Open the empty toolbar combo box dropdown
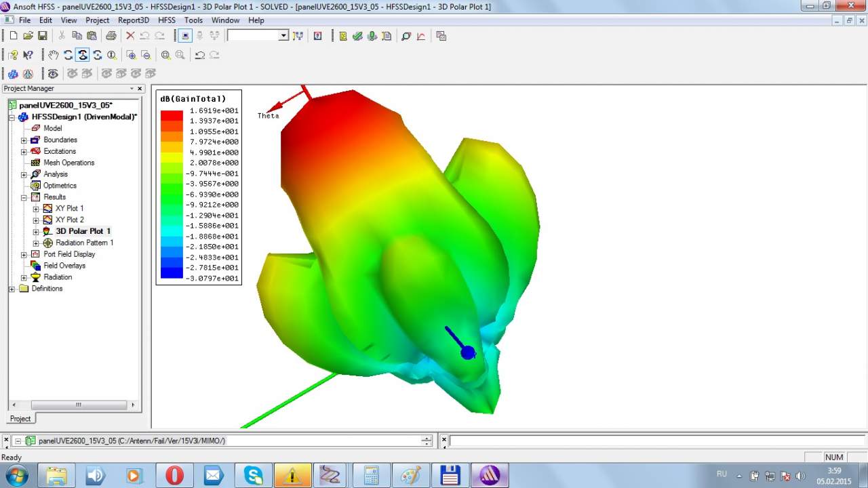Screen dimensions: 868x488 pyautogui.click(x=283, y=35)
